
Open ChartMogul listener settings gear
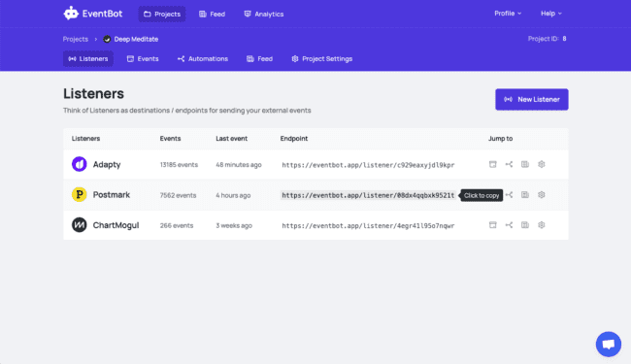pos(542,225)
